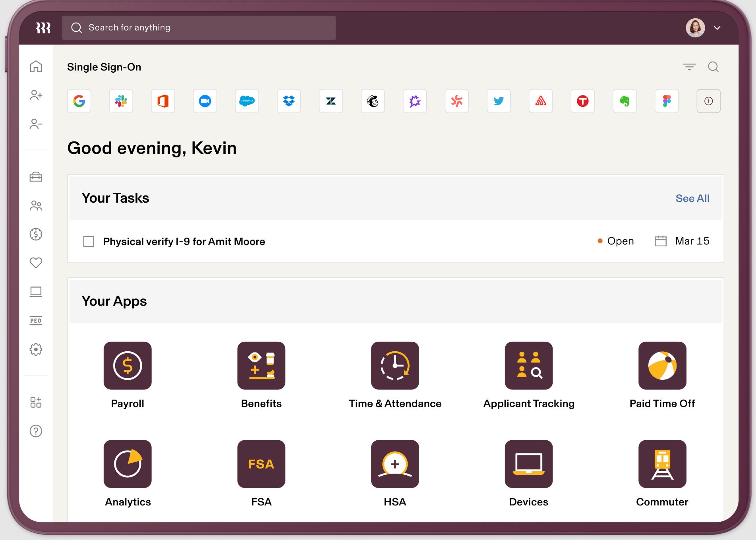Open the app grid add sidebar icon

tap(36, 402)
